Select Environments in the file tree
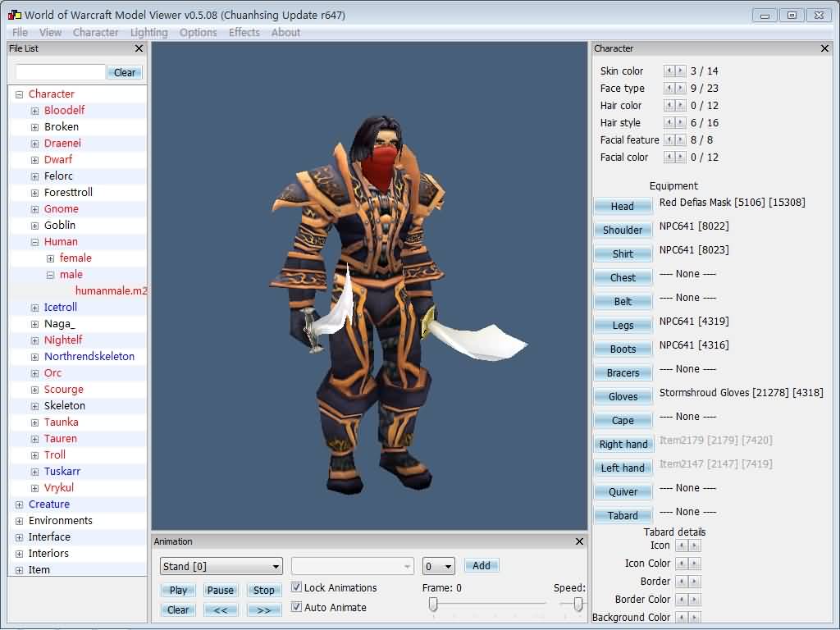Image resolution: width=840 pixels, height=630 pixels. point(61,521)
